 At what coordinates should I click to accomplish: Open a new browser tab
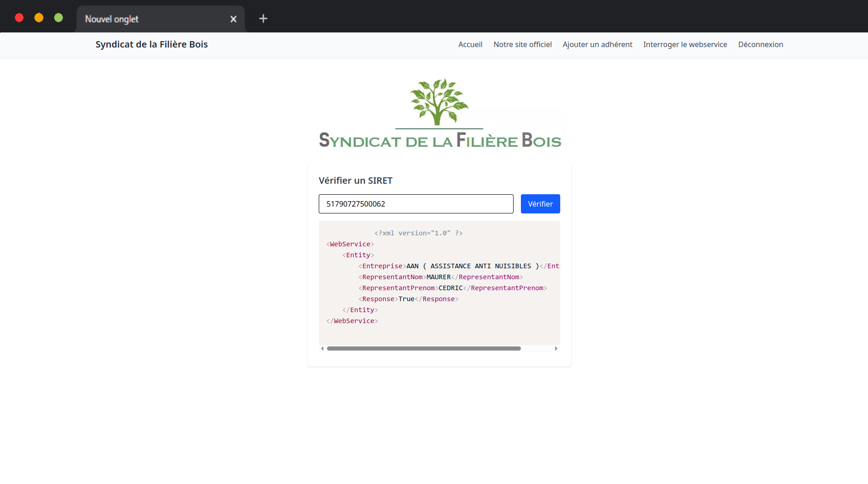tap(263, 19)
